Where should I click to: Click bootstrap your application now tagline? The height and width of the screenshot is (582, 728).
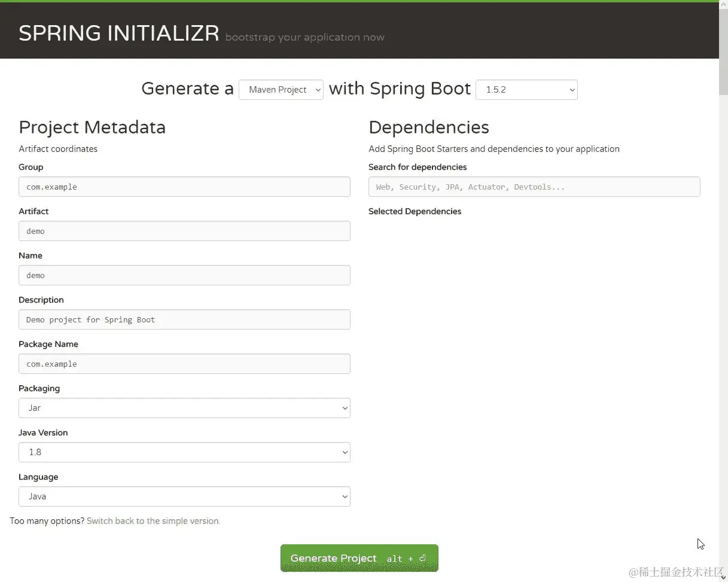tap(304, 37)
